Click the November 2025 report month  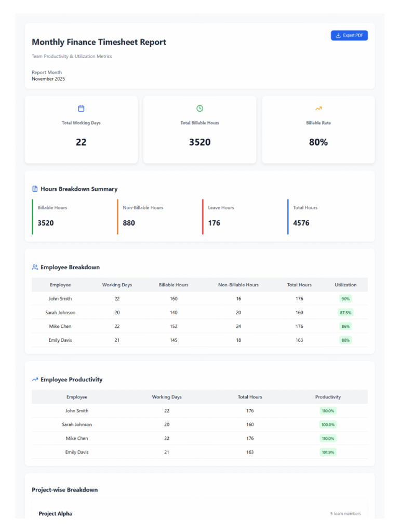click(48, 79)
